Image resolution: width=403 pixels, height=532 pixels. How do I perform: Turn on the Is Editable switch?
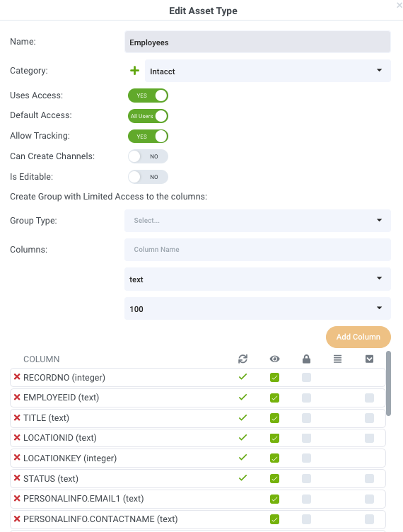pyautogui.click(x=148, y=177)
